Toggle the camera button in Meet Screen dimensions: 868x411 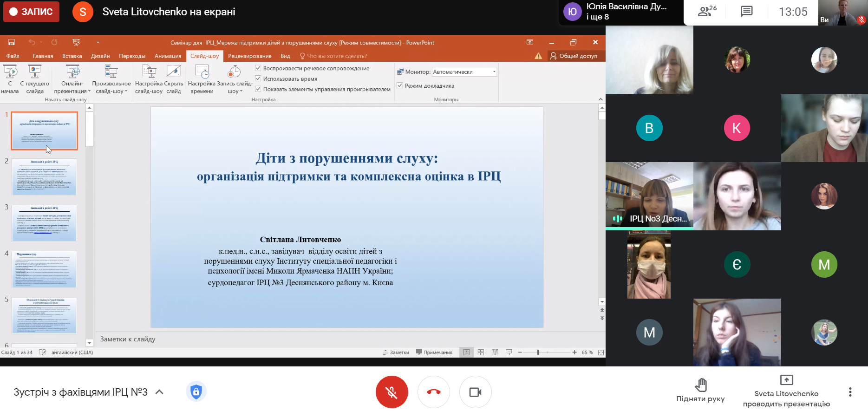click(475, 392)
